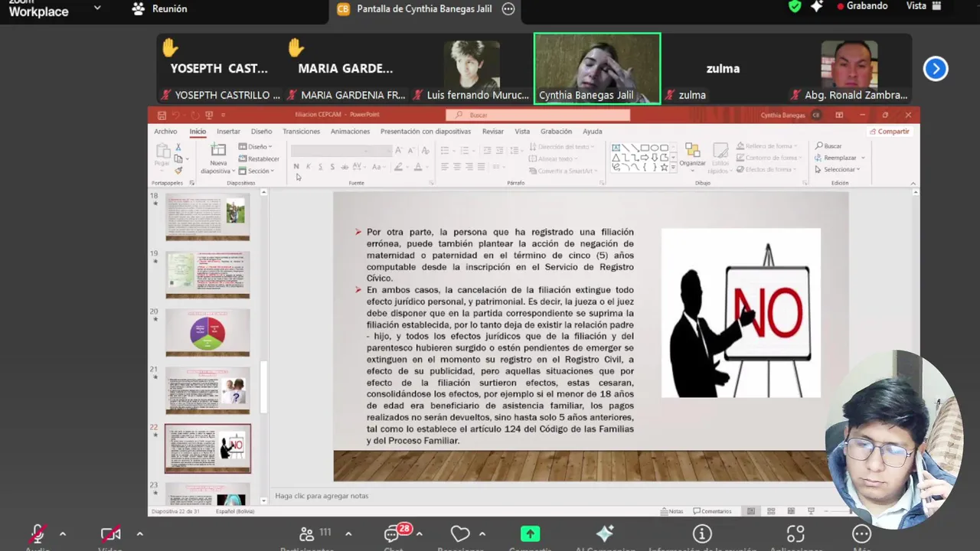Open share options ellipsis beside Cynthia's screen
Viewport: 980px width, 551px height.
(x=508, y=9)
